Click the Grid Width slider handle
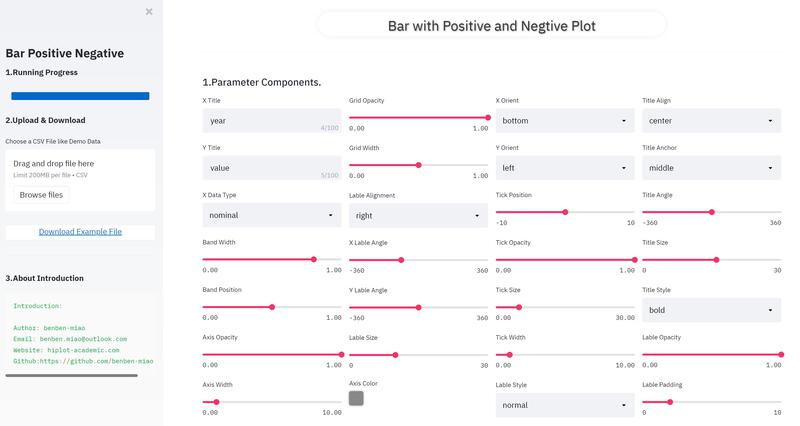The height and width of the screenshot is (426, 800). [418, 165]
